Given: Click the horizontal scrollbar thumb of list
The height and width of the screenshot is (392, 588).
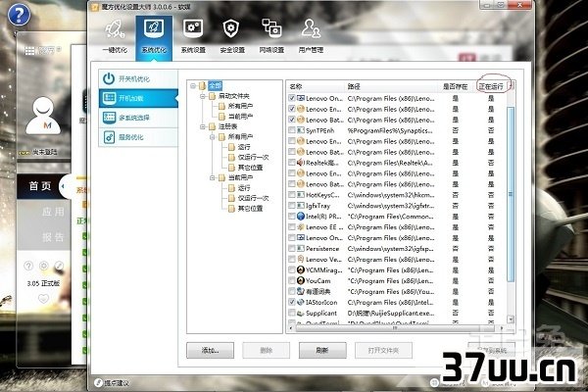Looking at the screenshot, I should click(x=394, y=328).
